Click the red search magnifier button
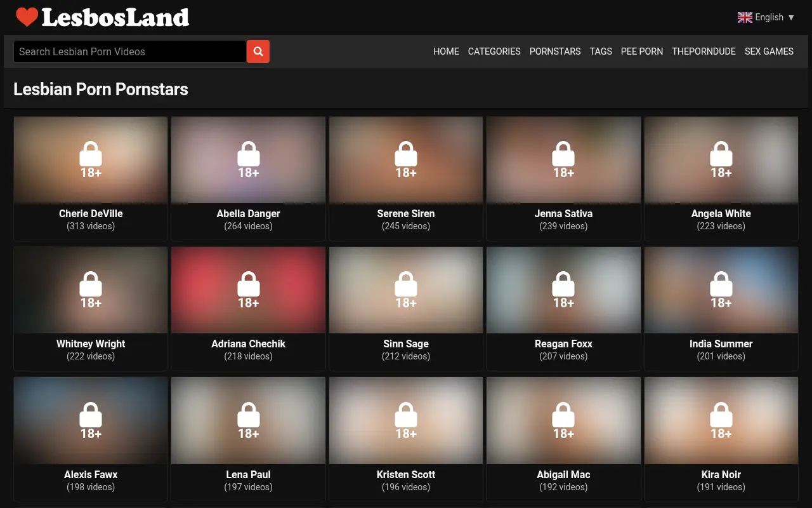Image resolution: width=812 pixels, height=508 pixels. [x=258, y=51]
